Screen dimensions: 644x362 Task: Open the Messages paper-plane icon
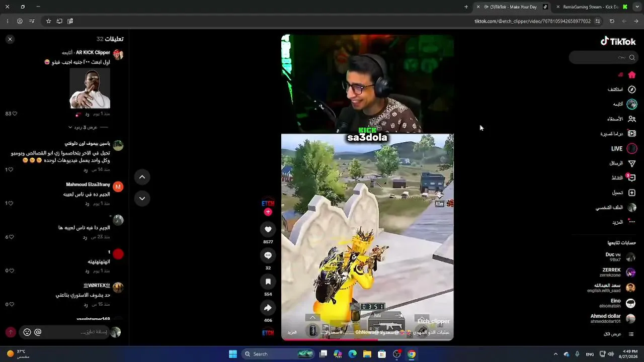(632, 163)
